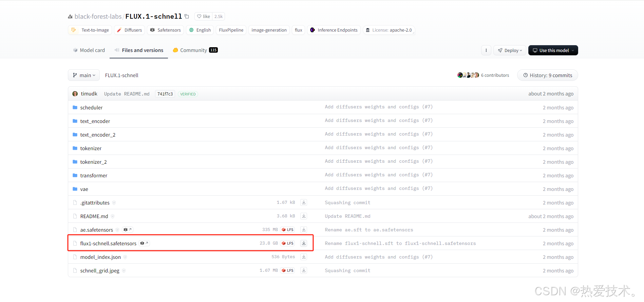Open the tokenizer_2 folder
This screenshot has width=644, height=302.
pyautogui.click(x=93, y=162)
